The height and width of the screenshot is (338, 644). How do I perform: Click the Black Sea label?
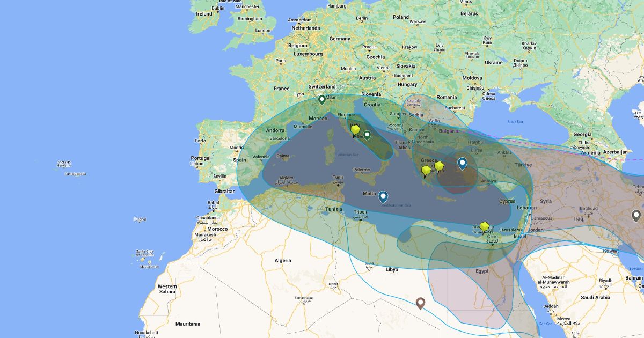[515, 122]
